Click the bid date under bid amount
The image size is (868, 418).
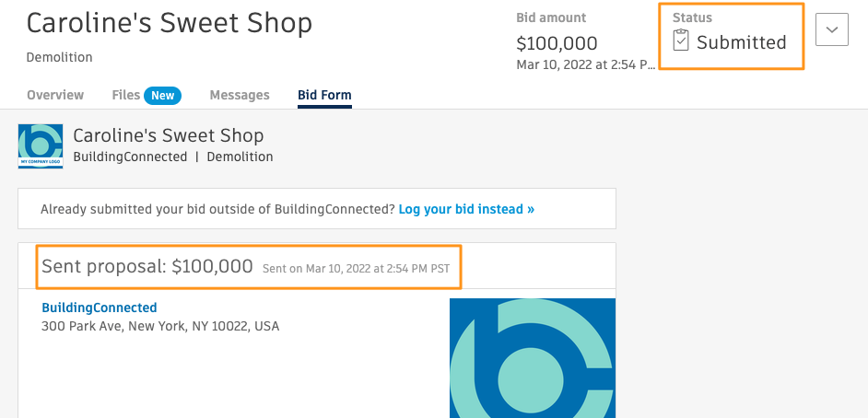pyautogui.click(x=584, y=65)
